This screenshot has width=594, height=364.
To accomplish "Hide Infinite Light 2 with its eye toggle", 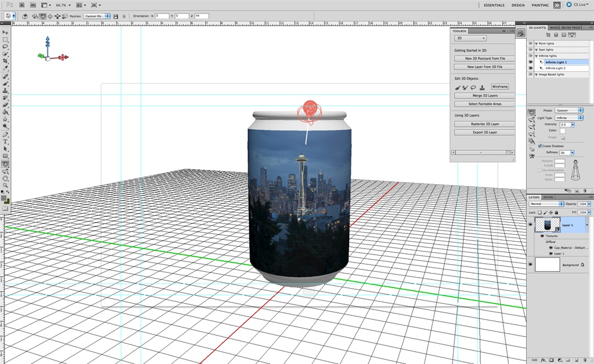I will [x=530, y=68].
